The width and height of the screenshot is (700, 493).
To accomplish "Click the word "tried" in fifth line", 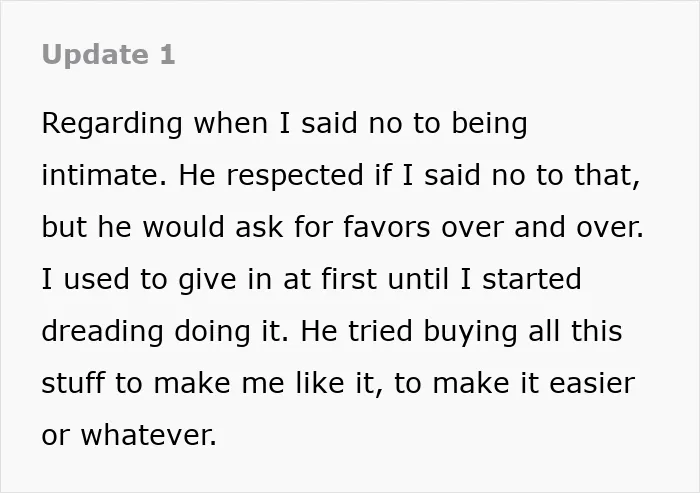I will point(380,331).
